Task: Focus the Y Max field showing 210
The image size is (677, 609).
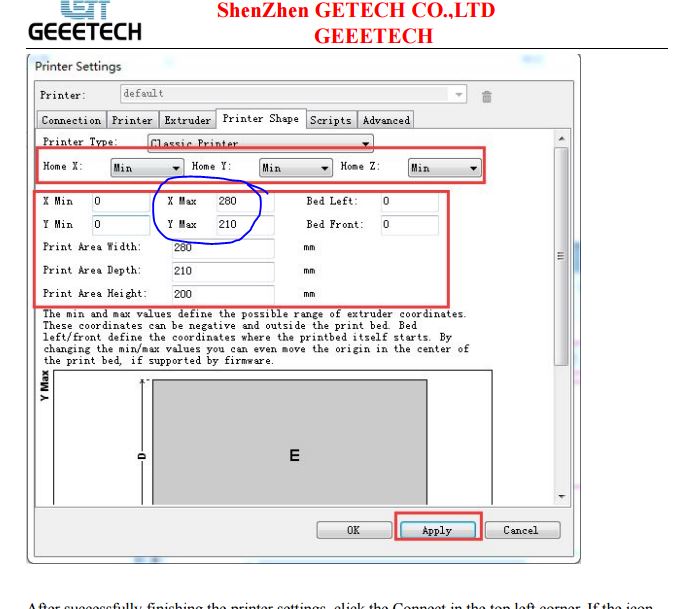Action: pyautogui.click(x=245, y=225)
